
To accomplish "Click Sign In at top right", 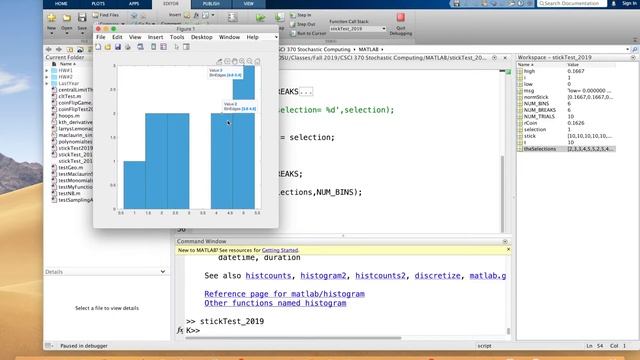I will click(x=629, y=4).
